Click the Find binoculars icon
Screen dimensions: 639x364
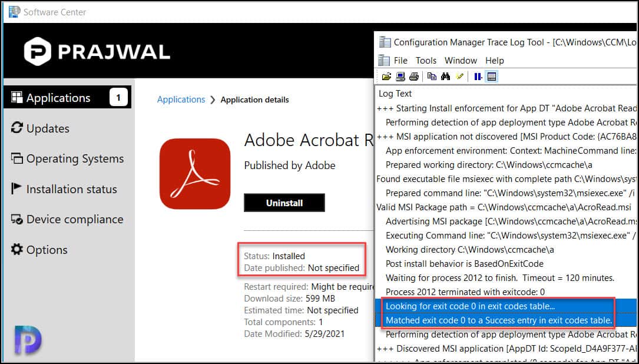445,76
